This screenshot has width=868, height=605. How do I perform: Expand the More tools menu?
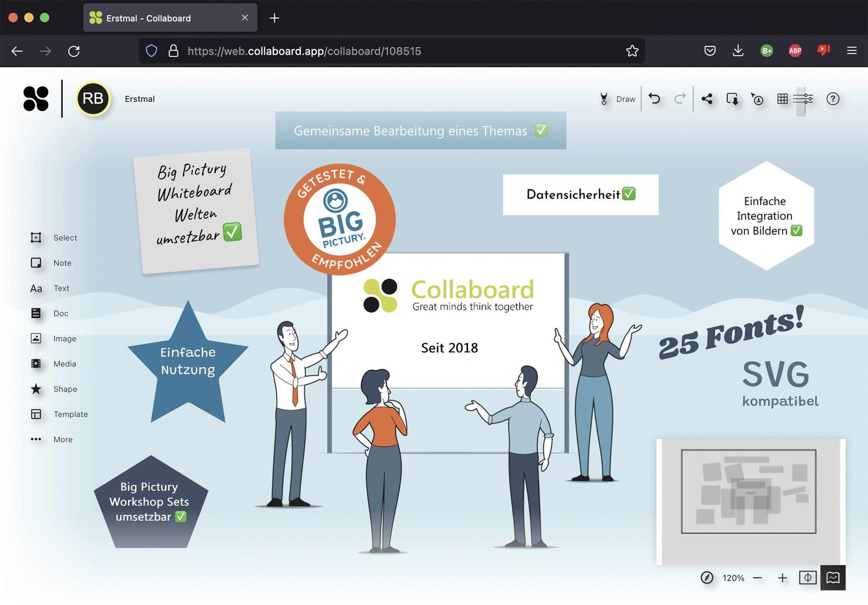point(36,439)
